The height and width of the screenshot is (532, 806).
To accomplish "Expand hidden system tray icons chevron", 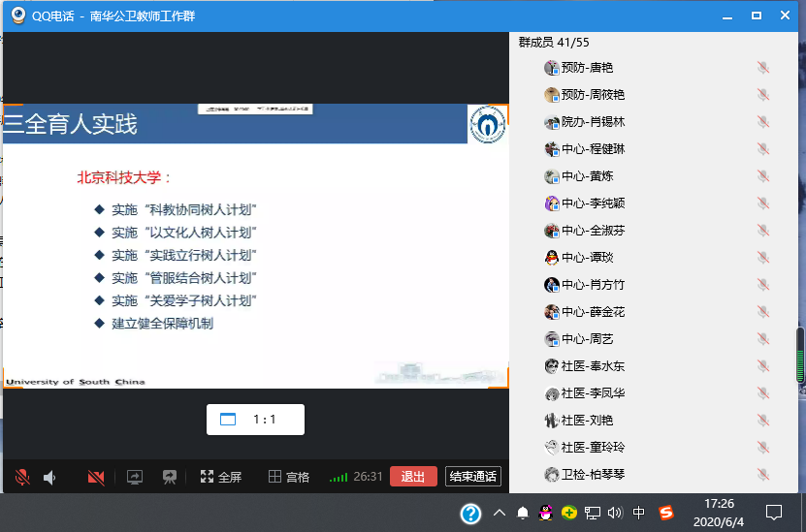I will coord(499,513).
